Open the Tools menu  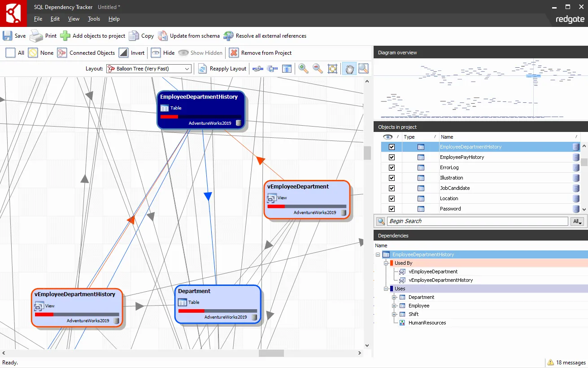pos(93,19)
